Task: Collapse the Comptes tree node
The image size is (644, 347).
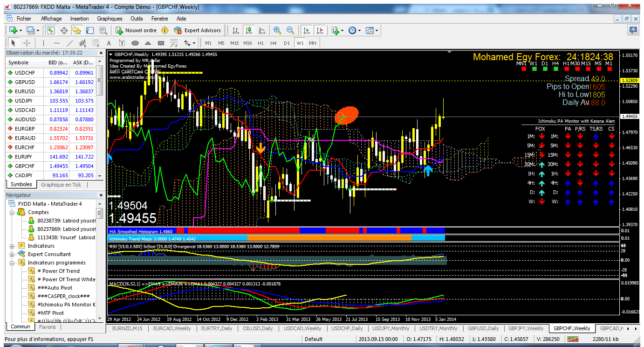Action: (12, 212)
